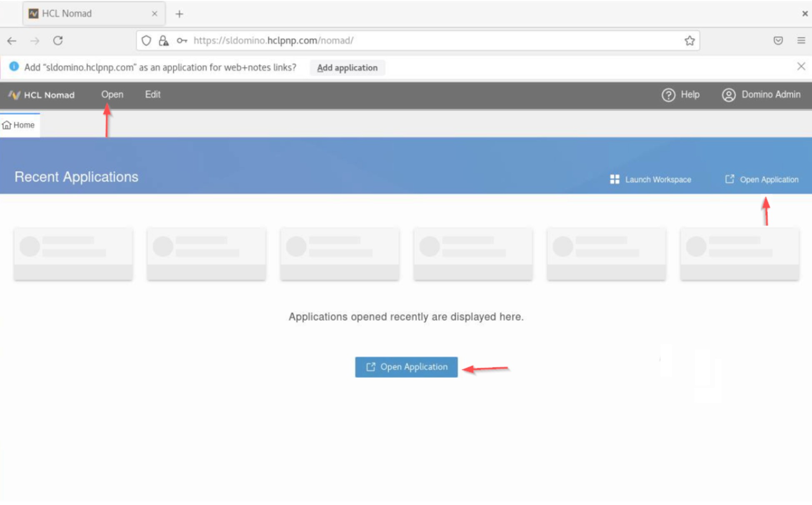This screenshot has width=812, height=505.
Task: Open the browser hamburger menu
Action: click(x=801, y=40)
